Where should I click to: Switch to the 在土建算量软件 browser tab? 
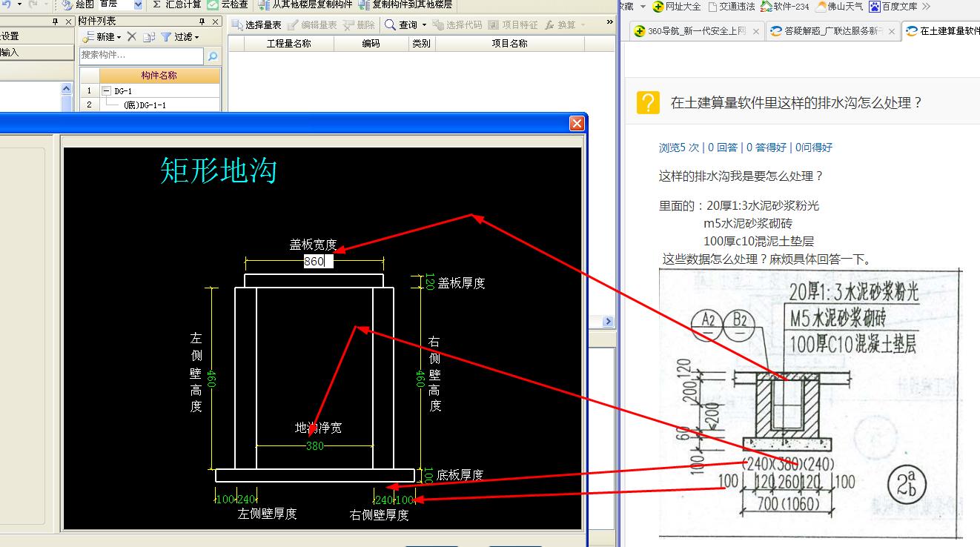tap(942, 30)
